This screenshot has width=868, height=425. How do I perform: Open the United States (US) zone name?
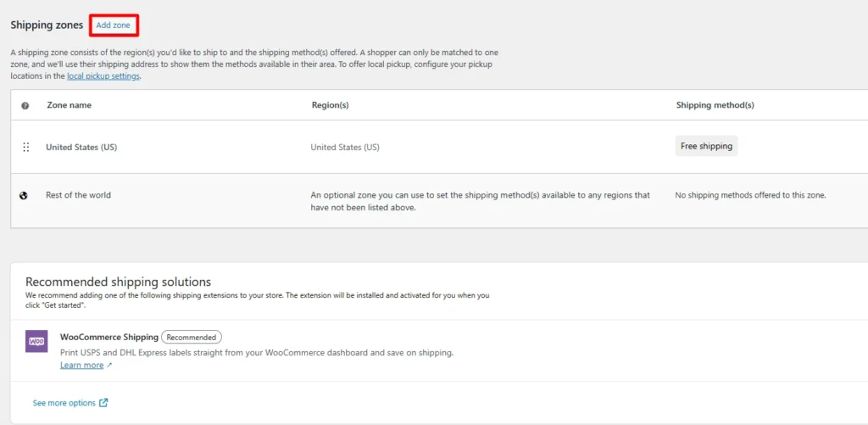81,148
